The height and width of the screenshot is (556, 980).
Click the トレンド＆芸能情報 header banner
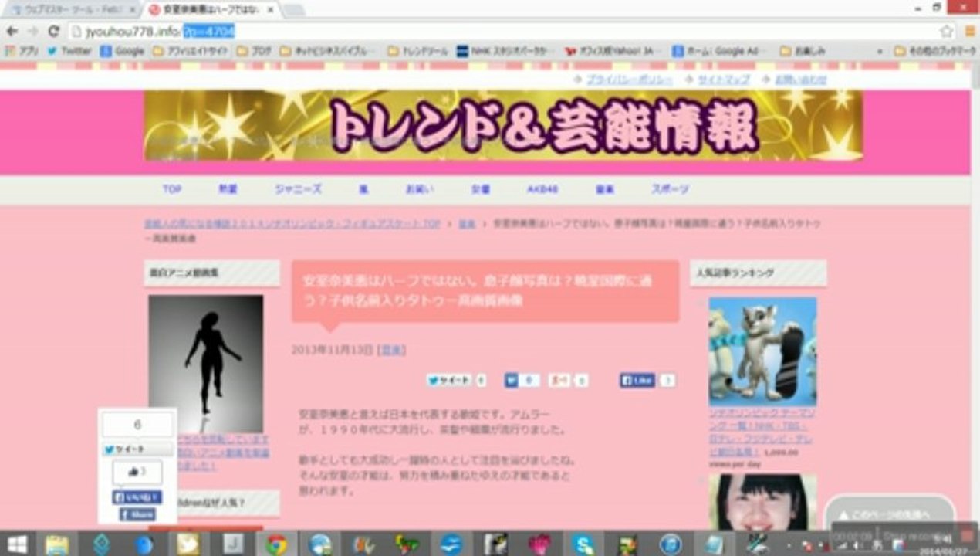coord(503,125)
